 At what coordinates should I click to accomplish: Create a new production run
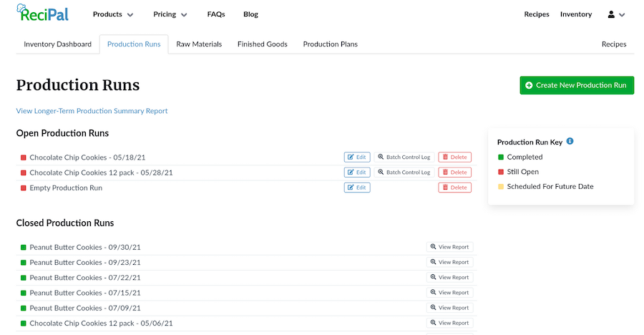[x=576, y=85]
